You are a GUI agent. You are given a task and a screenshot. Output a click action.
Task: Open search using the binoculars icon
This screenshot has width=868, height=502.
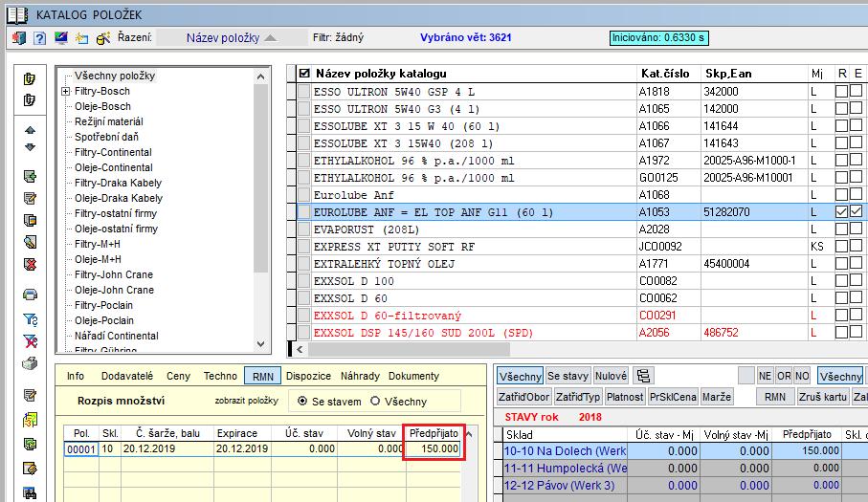(x=30, y=492)
